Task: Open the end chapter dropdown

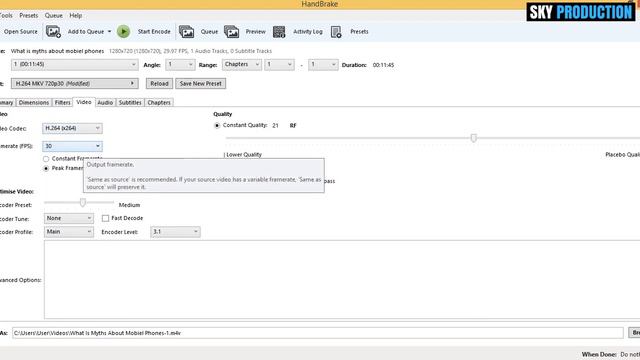Action: 323,64
